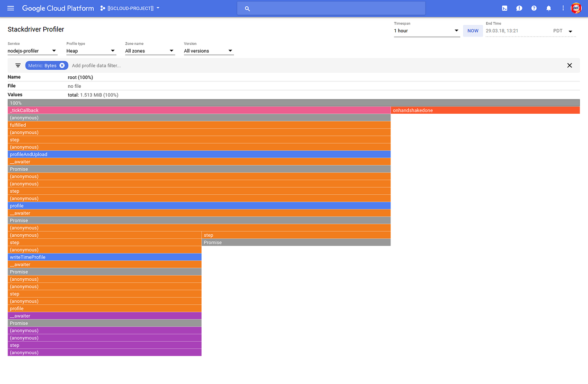Open the navigation hamburger menu
The width and height of the screenshot is (588, 384).
(10, 8)
